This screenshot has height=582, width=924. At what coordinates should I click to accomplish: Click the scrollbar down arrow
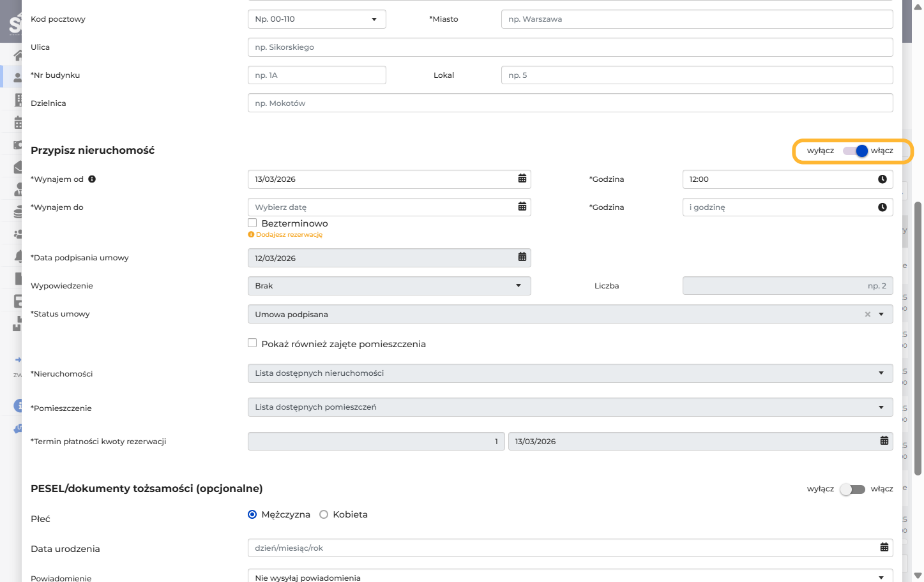point(918,576)
